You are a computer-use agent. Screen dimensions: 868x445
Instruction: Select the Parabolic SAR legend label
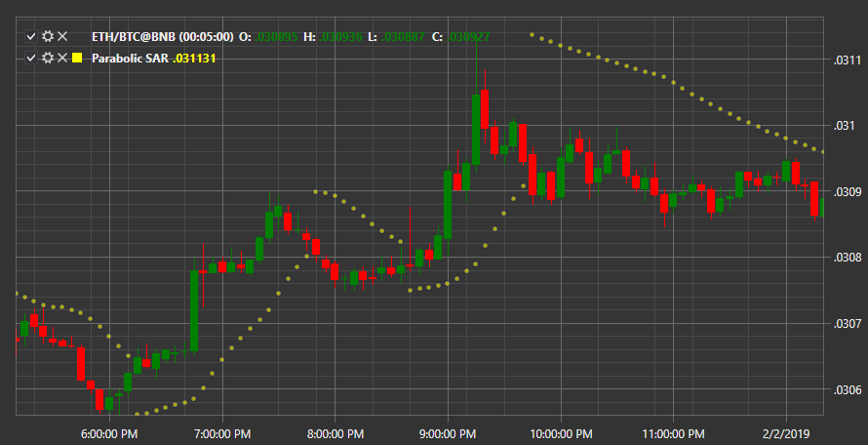pos(130,59)
